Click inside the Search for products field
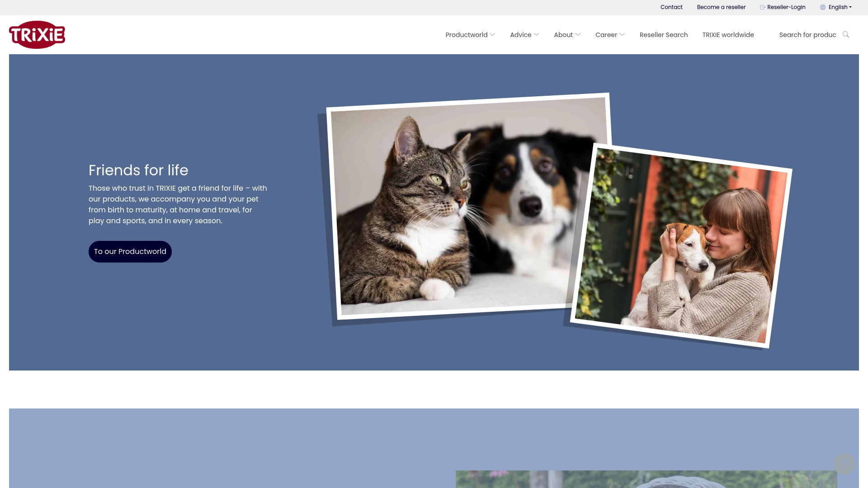This screenshot has width=868, height=488. tap(807, 34)
